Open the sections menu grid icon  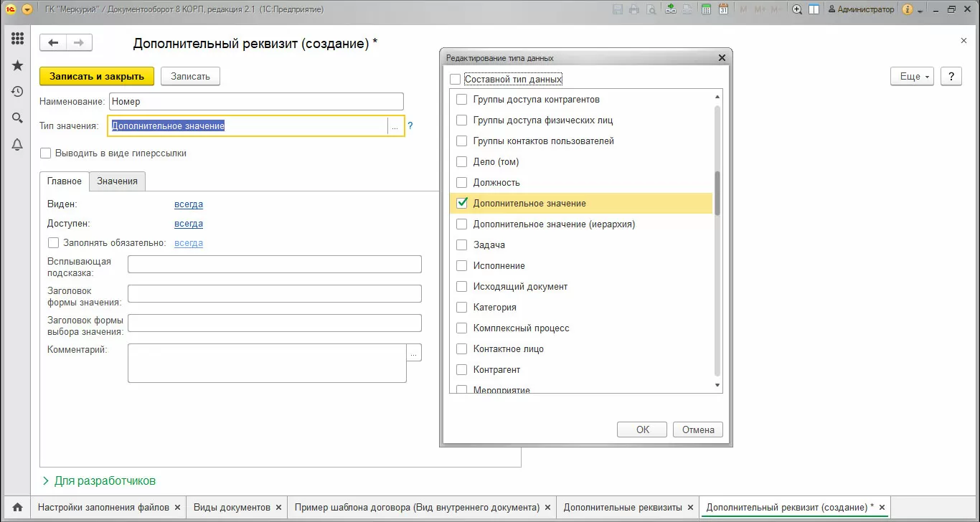[18, 39]
